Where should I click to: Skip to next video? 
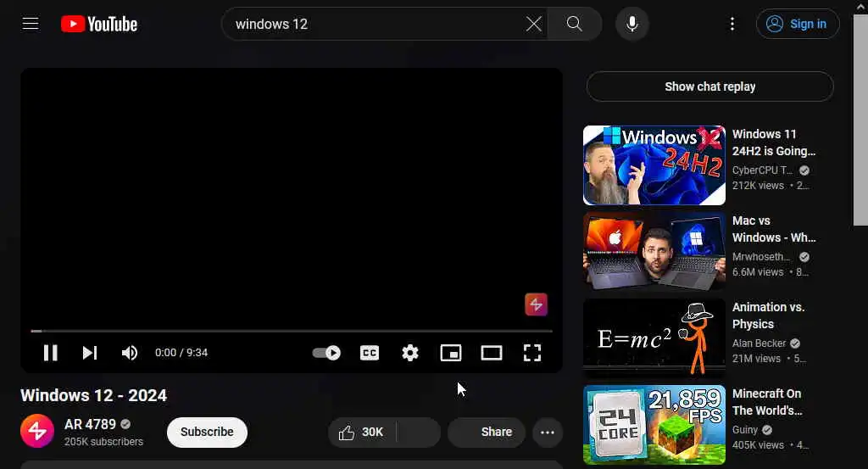coord(90,353)
